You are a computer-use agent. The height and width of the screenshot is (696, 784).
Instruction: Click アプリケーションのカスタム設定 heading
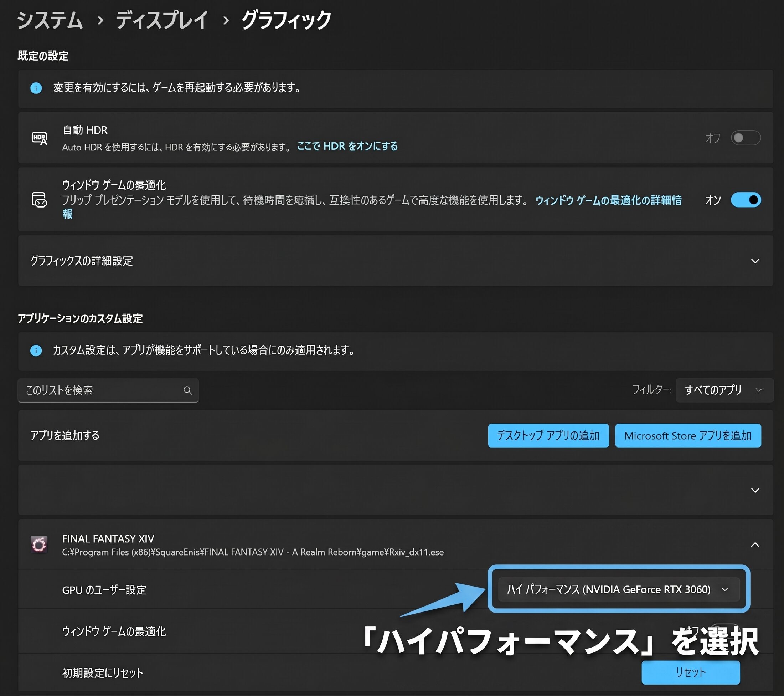[x=80, y=318]
